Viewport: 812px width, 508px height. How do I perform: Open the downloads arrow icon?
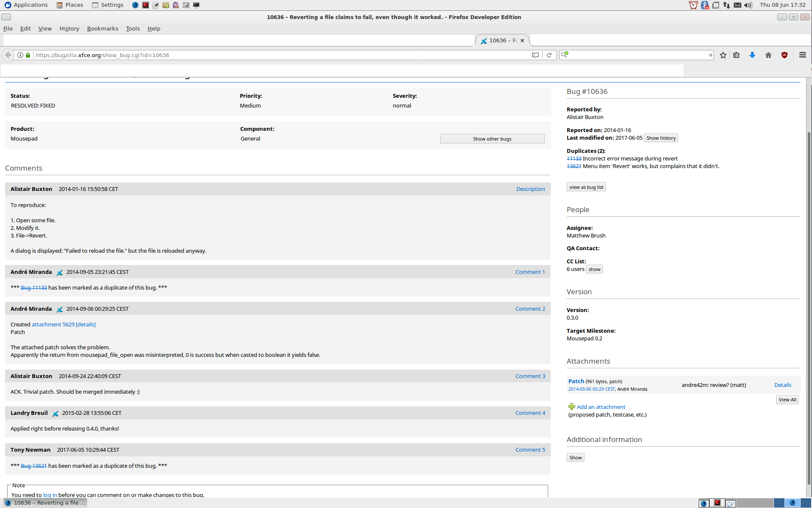(752, 55)
